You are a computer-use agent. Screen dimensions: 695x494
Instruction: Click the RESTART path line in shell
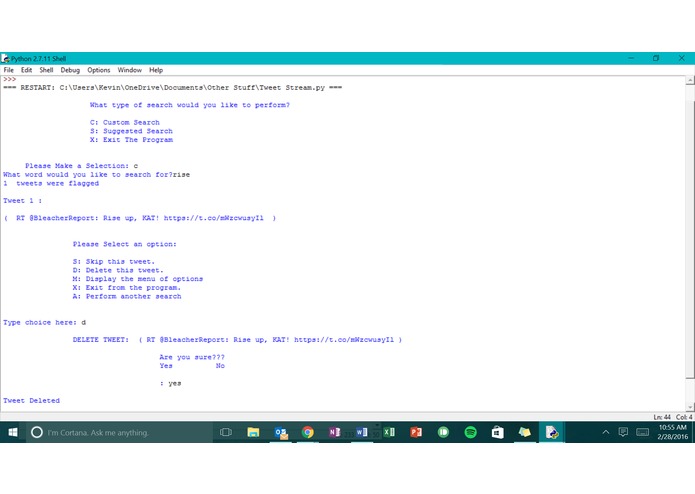pyautogui.click(x=172, y=88)
